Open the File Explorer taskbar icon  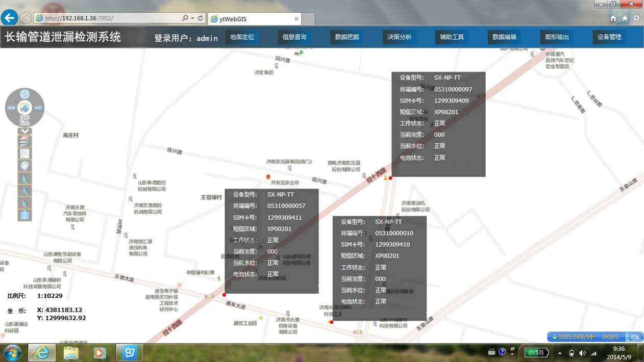click(71, 352)
